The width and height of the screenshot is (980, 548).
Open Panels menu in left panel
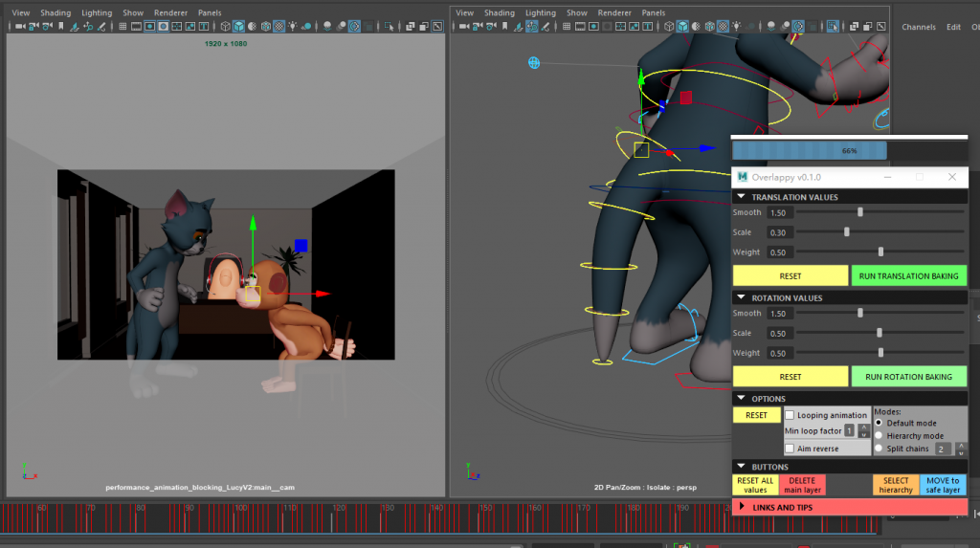[x=210, y=12]
